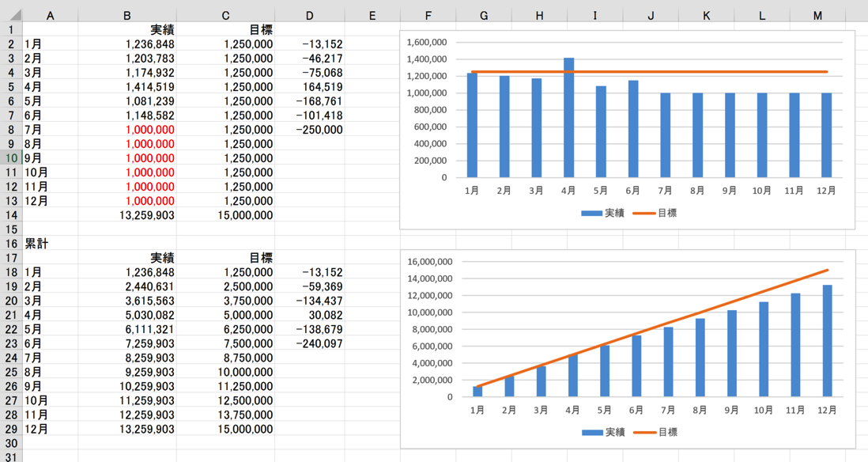Select cumulative cell 10,259,903
The image size is (868, 462).
tap(127, 386)
